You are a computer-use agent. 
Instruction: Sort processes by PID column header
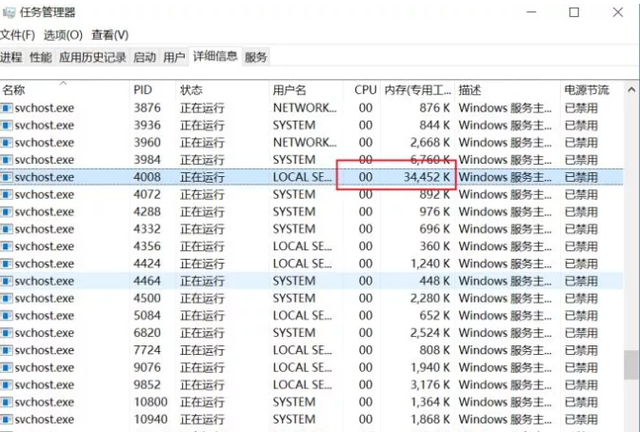coord(143,90)
